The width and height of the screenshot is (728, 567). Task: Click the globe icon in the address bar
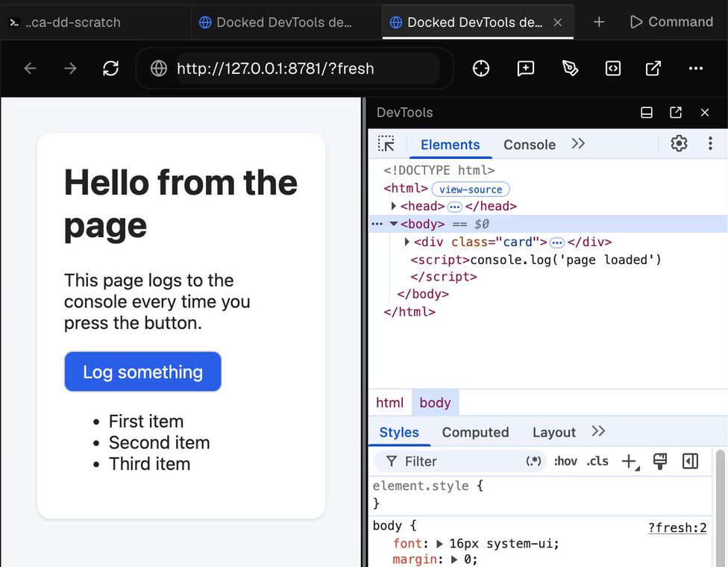click(159, 68)
